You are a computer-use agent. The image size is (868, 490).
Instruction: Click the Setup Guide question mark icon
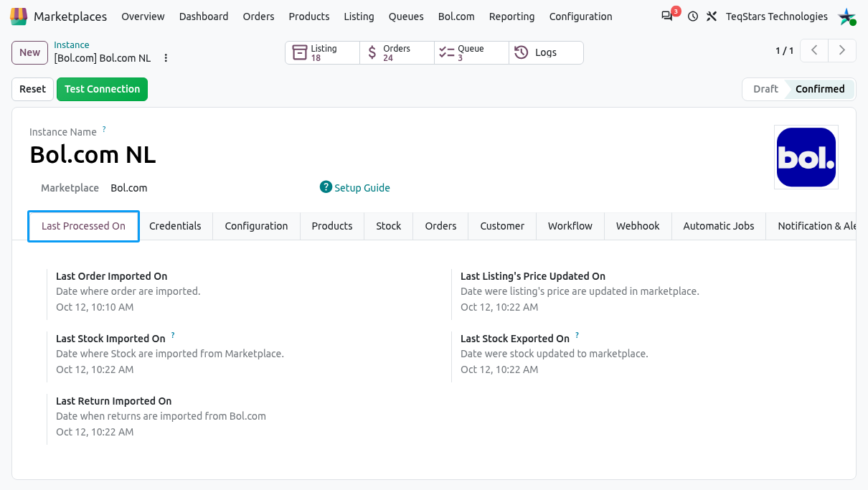coord(326,187)
